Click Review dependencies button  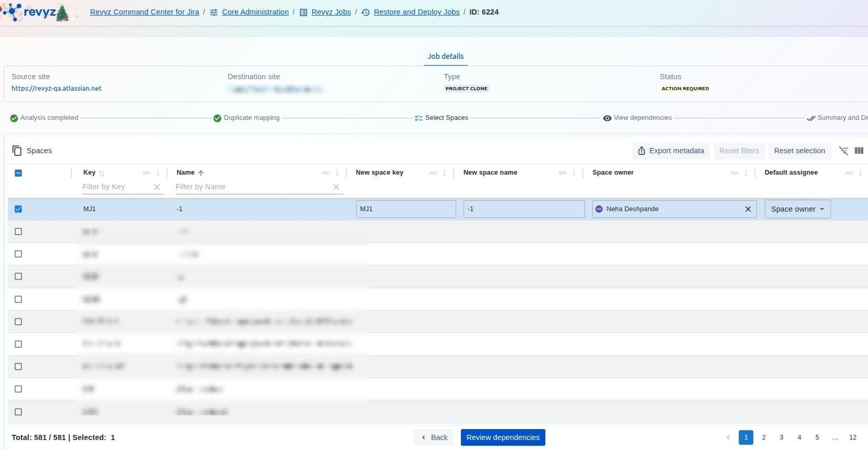pos(503,437)
